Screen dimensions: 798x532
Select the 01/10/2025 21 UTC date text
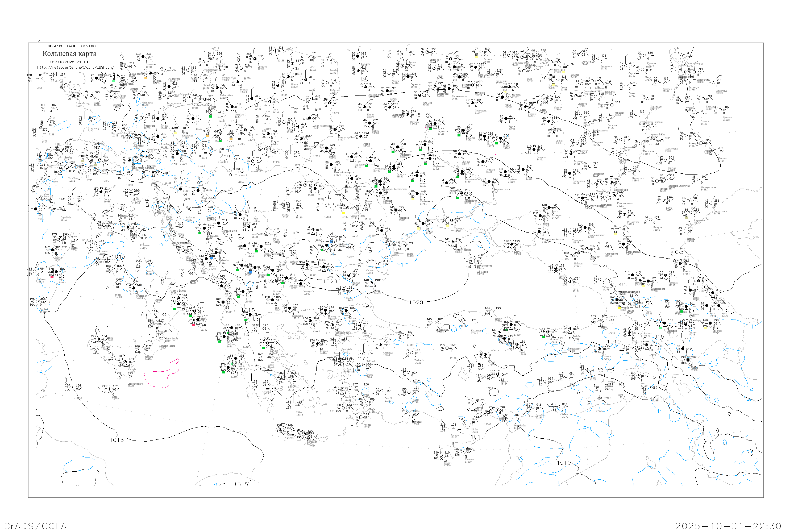pyautogui.click(x=70, y=62)
